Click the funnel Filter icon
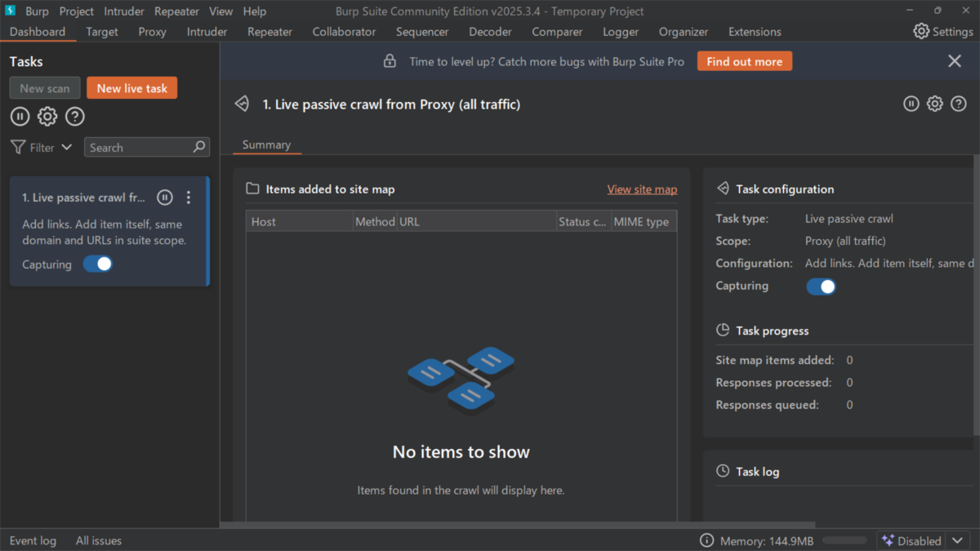 click(17, 148)
